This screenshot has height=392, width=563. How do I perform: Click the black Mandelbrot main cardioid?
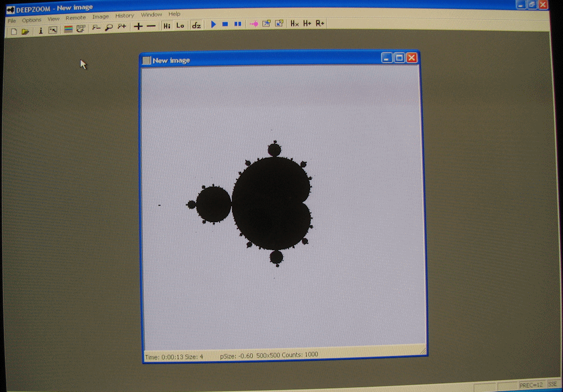(x=272, y=203)
